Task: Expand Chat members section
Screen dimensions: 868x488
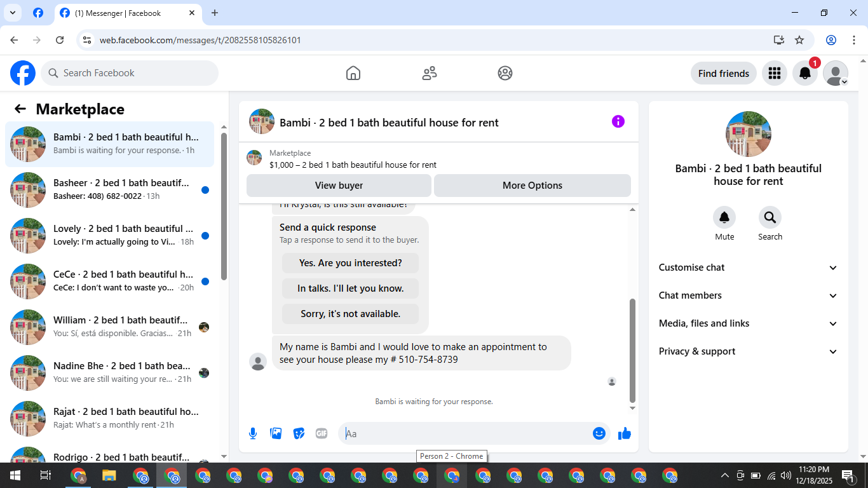Action: [x=749, y=295]
